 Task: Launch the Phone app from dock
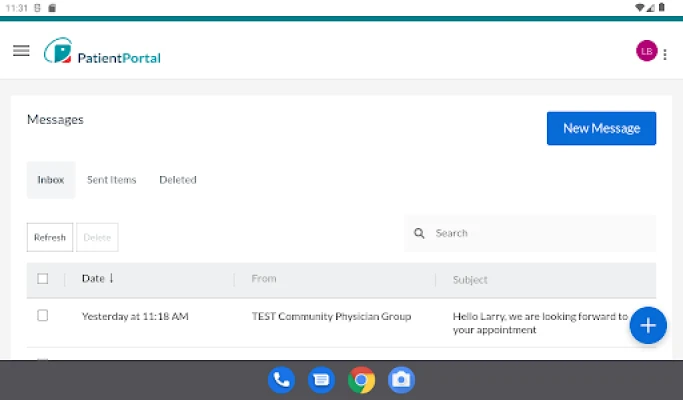tap(282, 379)
